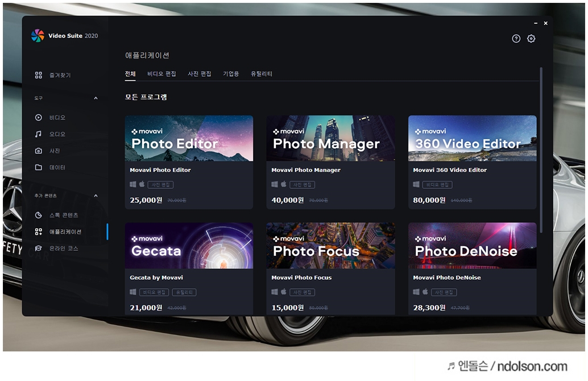The image size is (588, 381).
Task: Switch to the 전체 tab
Action: [130, 74]
